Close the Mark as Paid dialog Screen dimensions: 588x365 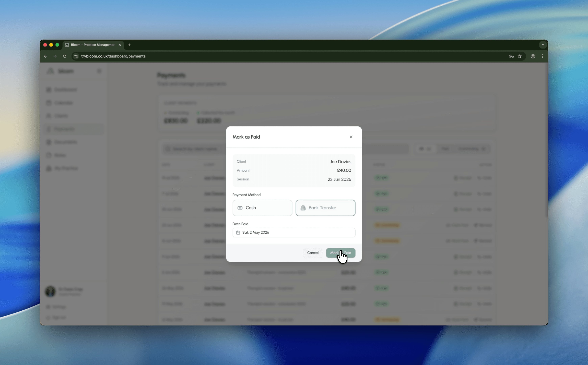coord(351,137)
